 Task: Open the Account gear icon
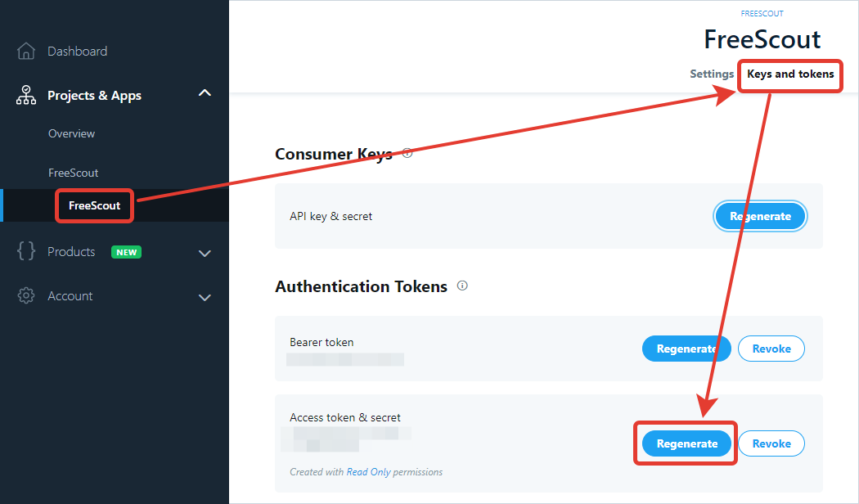(25, 295)
